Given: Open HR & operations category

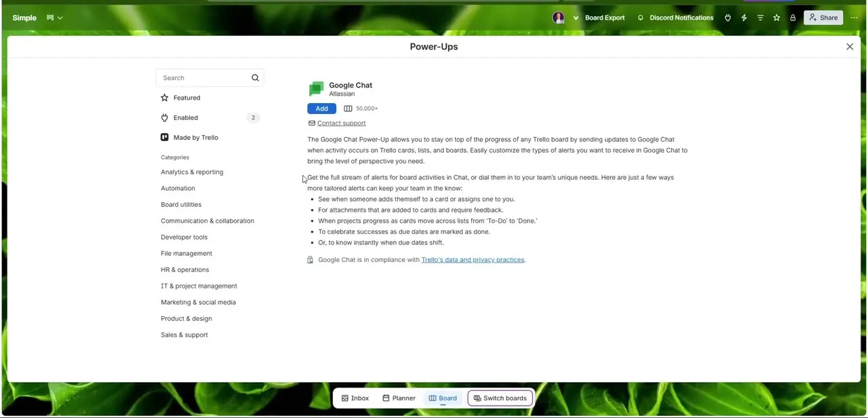Looking at the screenshot, I should click(184, 270).
